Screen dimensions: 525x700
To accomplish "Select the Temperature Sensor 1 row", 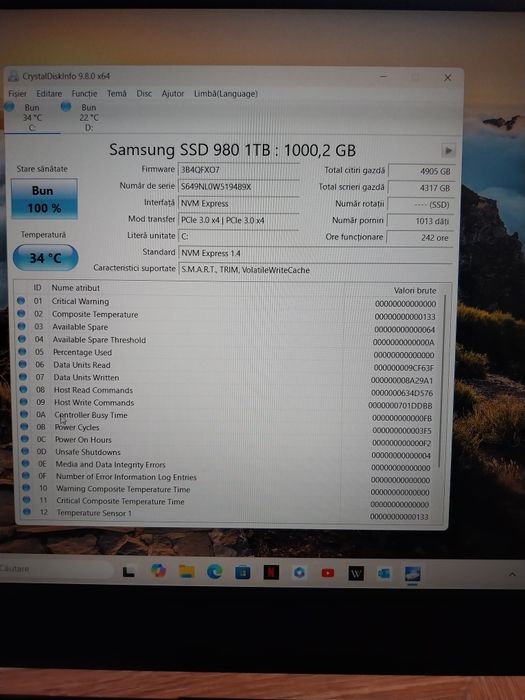I will tap(228, 514).
